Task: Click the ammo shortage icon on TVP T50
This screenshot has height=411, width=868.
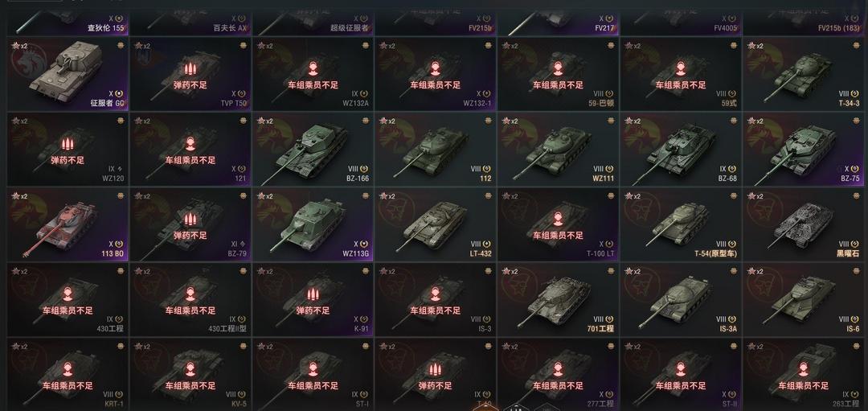Action: pyautogui.click(x=190, y=68)
